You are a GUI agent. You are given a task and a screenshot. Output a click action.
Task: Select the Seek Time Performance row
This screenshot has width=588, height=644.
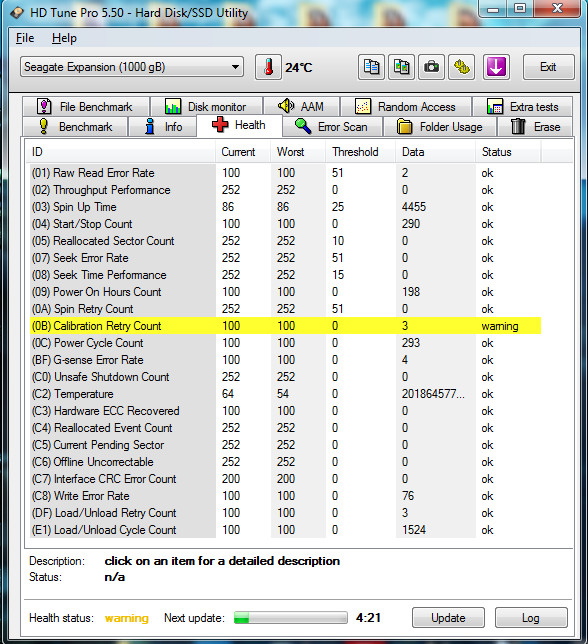(285, 275)
